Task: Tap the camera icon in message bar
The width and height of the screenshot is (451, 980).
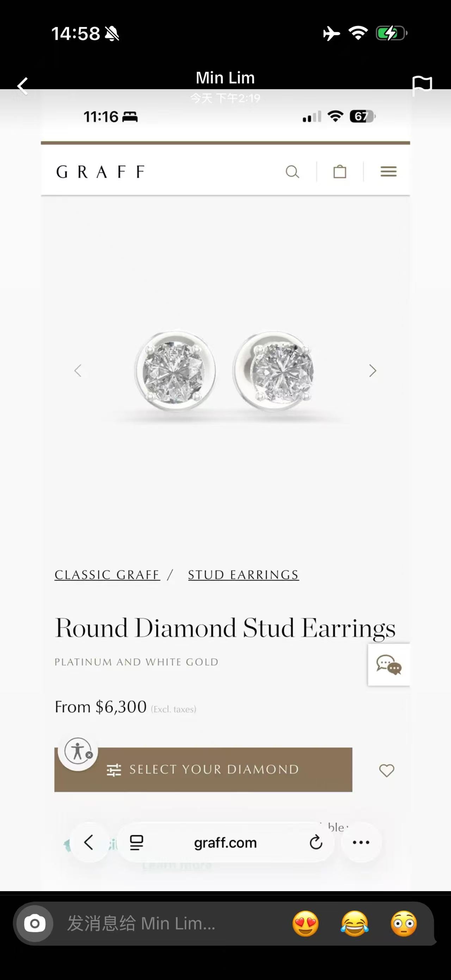Action: pos(35,923)
